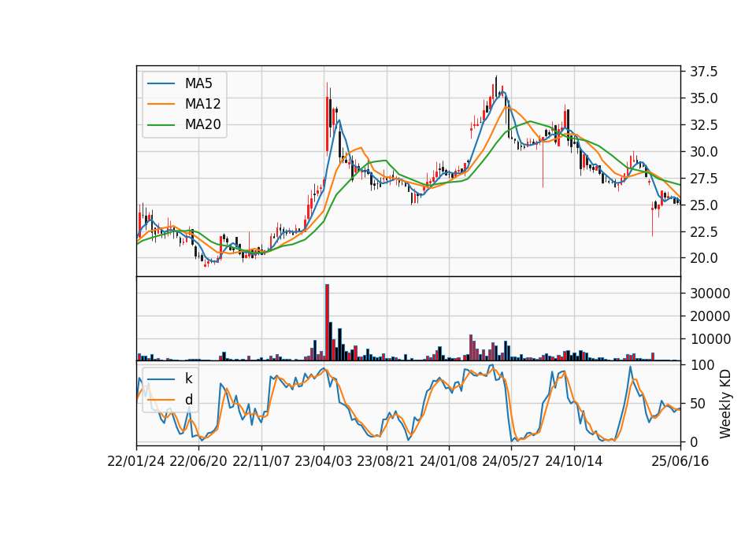Click the 37.5 price axis label
The height and width of the screenshot is (543, 756).
(703, 72)
